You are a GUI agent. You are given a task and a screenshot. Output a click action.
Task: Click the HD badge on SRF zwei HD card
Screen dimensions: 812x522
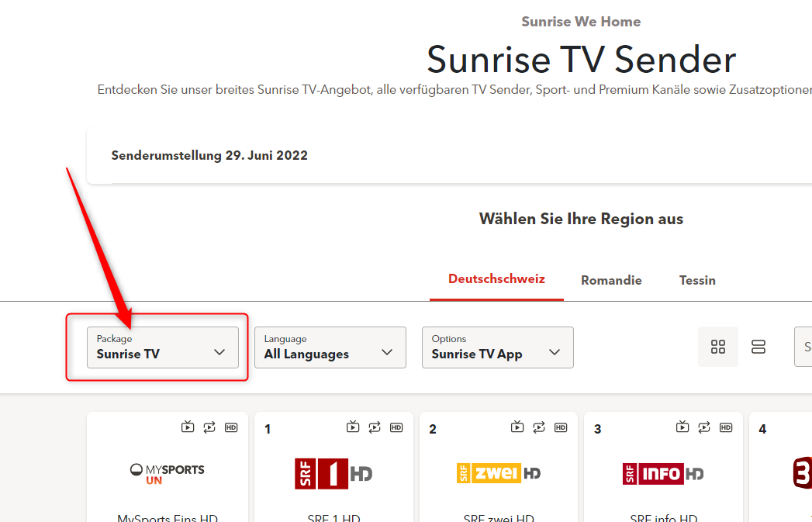tap(561, 427)
